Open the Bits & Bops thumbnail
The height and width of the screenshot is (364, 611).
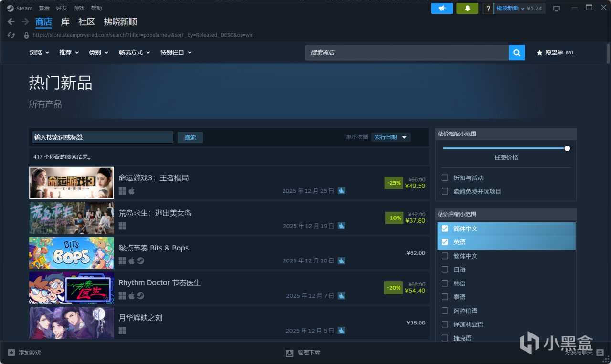coord(72,253)
